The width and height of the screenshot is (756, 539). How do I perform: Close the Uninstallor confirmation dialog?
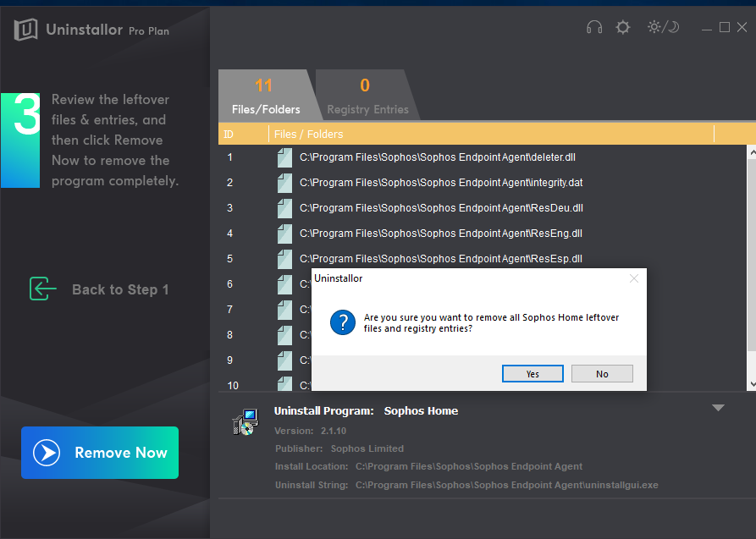pos(634,278)
